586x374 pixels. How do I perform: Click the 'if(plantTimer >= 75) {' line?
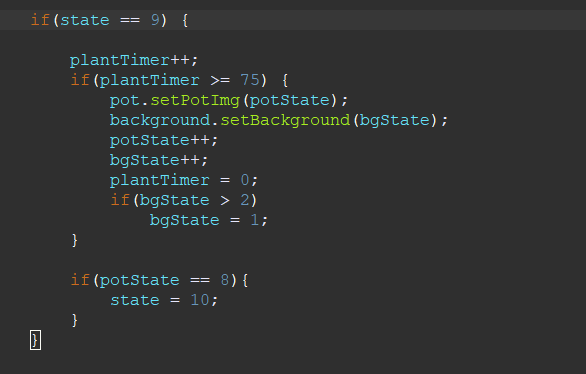click(x=179, y=80)
